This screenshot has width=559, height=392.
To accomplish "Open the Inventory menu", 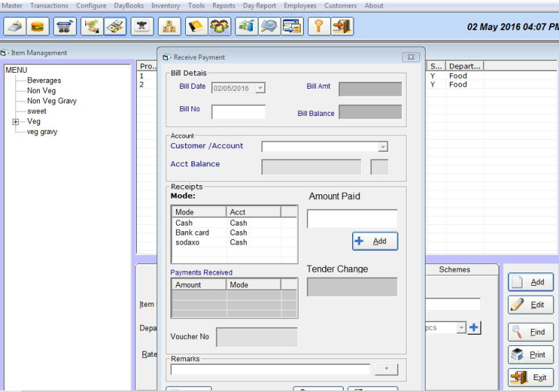I will [x=166, y=6].
